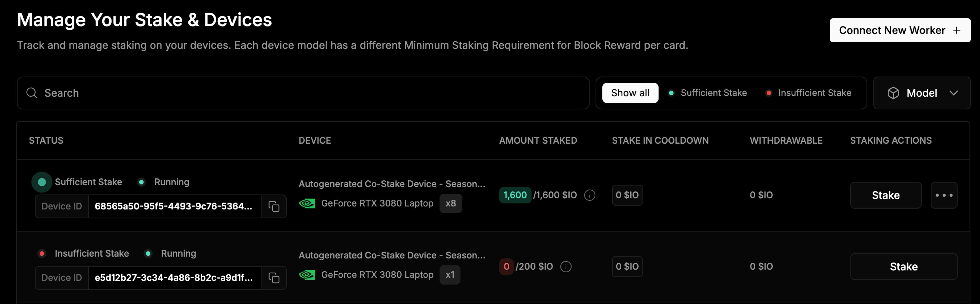Click the green 1,600 staked amount badge
Viewport: 980px width, 304px height.
tap(515, 195)
